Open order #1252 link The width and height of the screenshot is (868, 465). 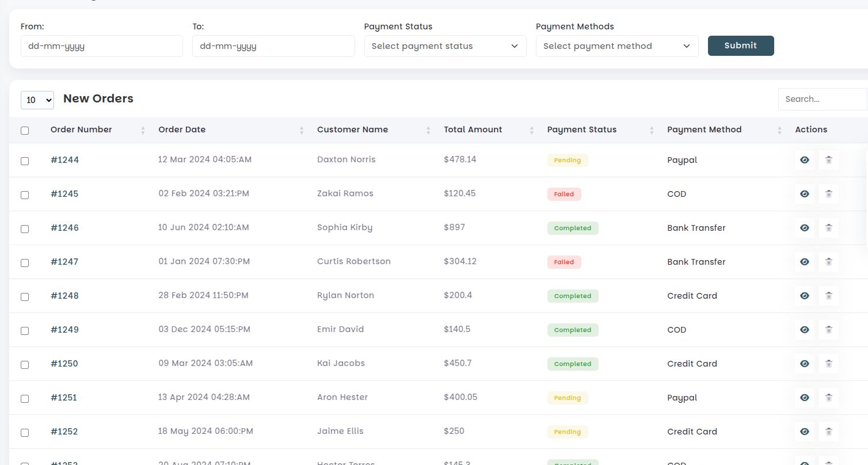click(64, 432)
